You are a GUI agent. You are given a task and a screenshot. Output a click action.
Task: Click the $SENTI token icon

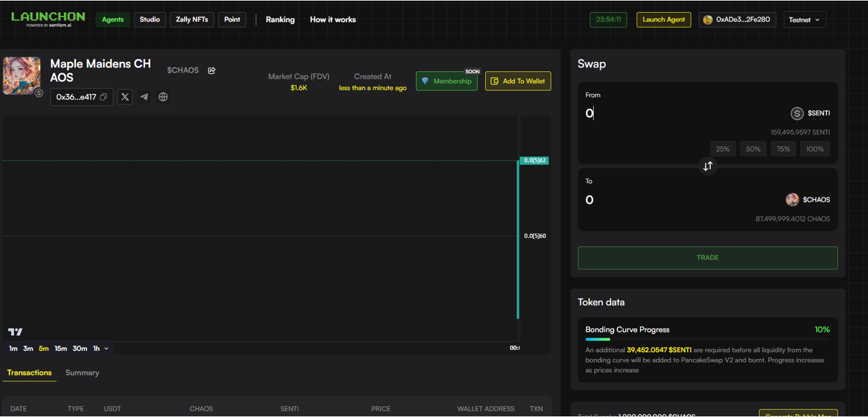797,113
